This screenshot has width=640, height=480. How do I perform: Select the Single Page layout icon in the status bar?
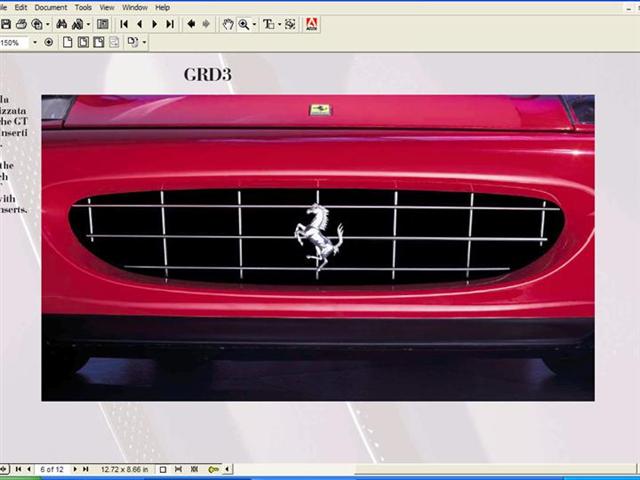tap(162, 469)
